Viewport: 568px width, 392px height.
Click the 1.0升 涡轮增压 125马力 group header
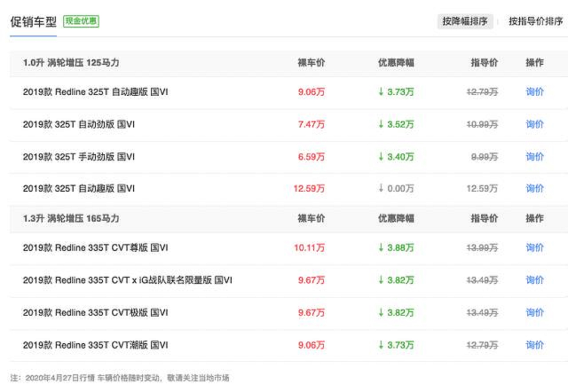71,63
